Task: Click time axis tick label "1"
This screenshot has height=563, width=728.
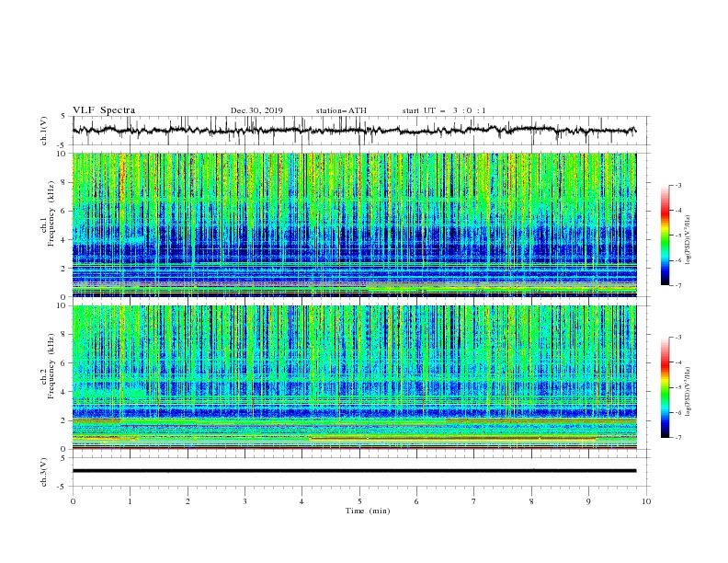Action: click(130, 501)
